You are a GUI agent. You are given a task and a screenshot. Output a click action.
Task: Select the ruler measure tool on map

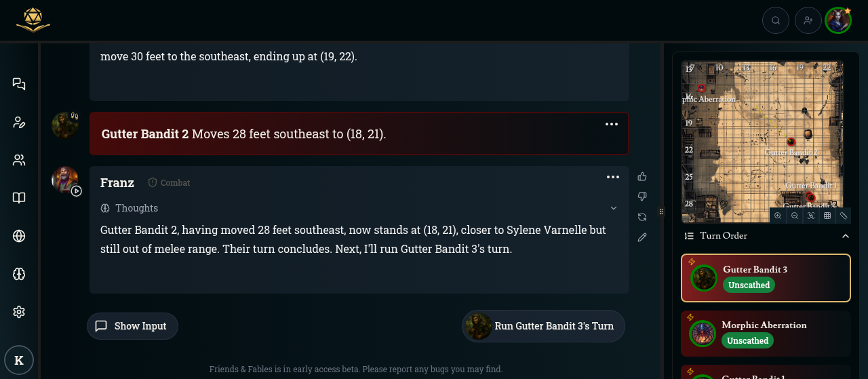pyautogui.click(x=844, y=216)
